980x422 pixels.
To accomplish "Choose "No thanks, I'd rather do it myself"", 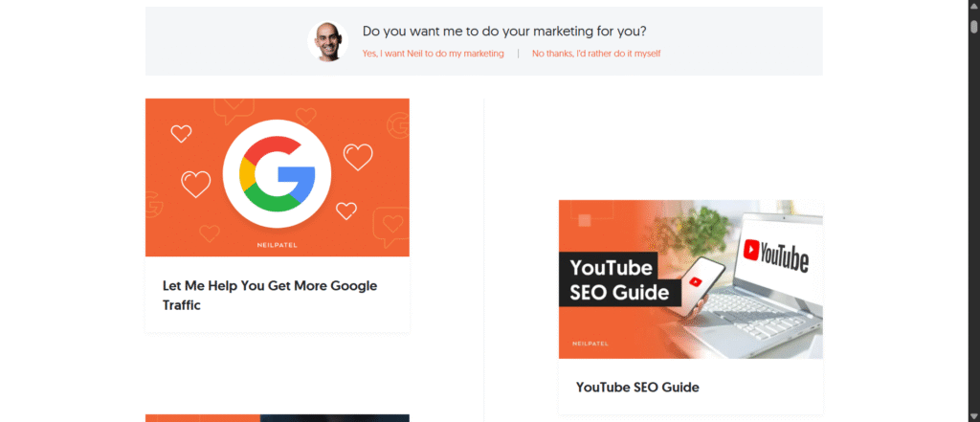I will (596, 54).
